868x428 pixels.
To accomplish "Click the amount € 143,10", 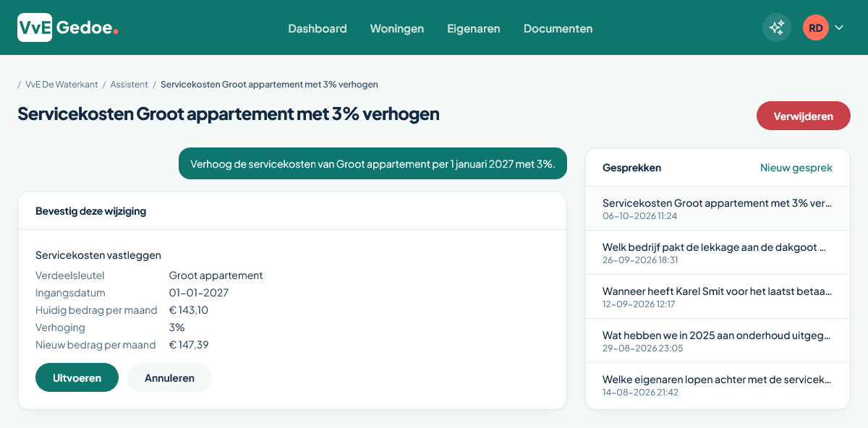I will pos(189,310).
